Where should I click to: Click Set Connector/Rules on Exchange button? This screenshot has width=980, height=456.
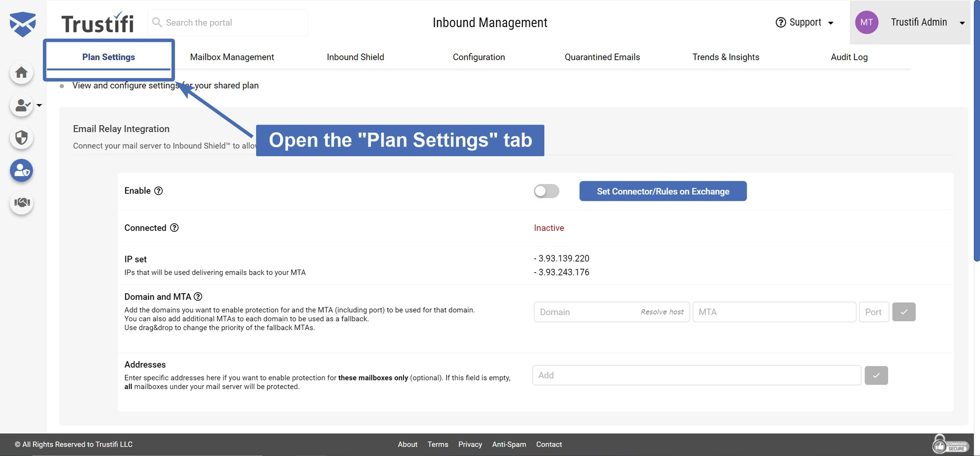(663, 191)
